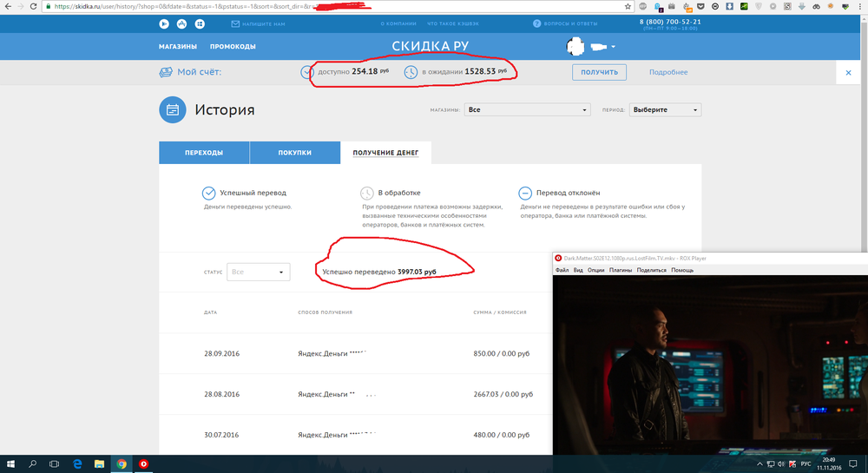Show hidden tray icons chevron
This screenshot has width=868, height=473.
759,464
